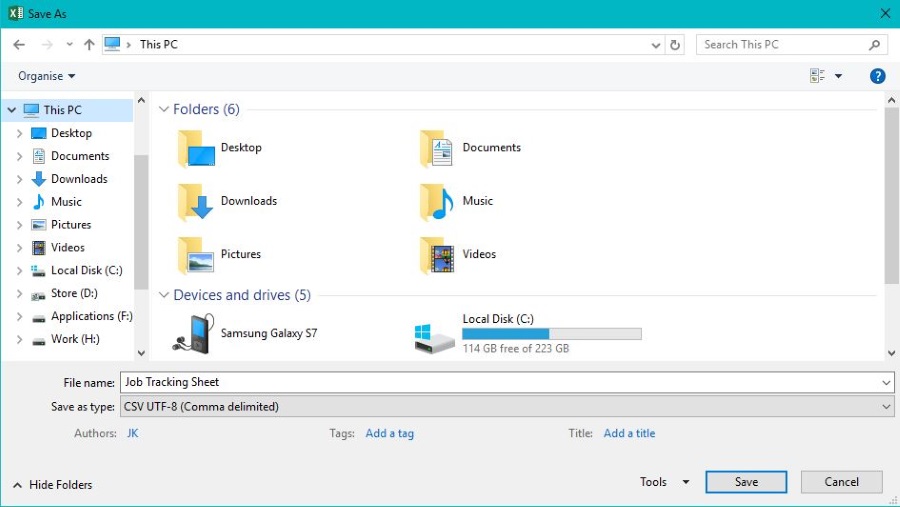Open the Music folder in main pane
Viewport: 900px width, 507px height.
point(456,202)
